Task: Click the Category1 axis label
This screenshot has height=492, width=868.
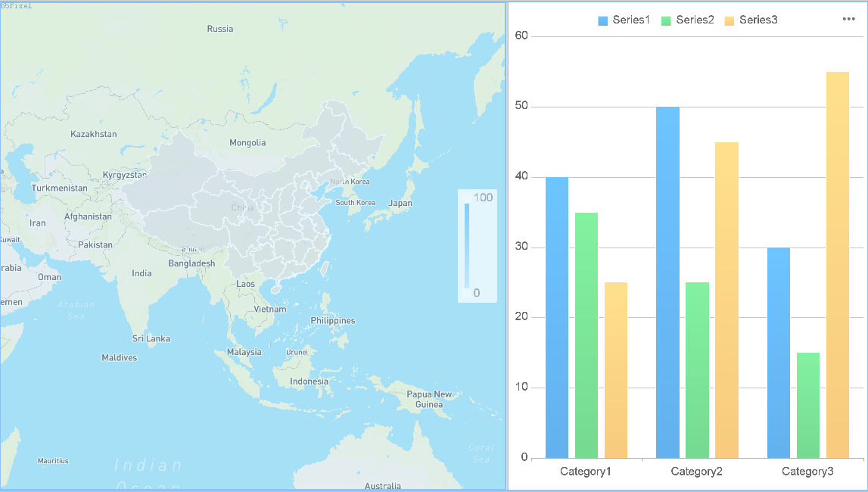Action: [x=586, y=471]
